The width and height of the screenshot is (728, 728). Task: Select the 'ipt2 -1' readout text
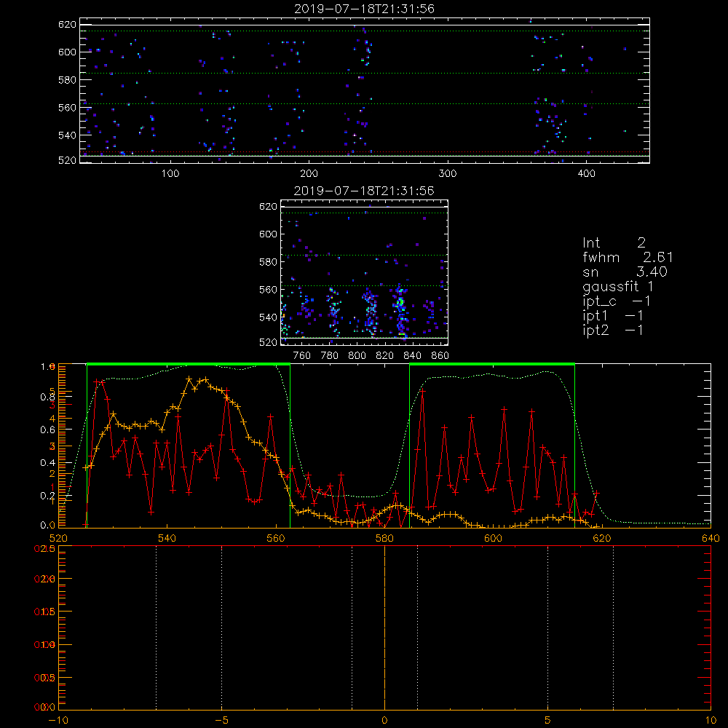613,330
